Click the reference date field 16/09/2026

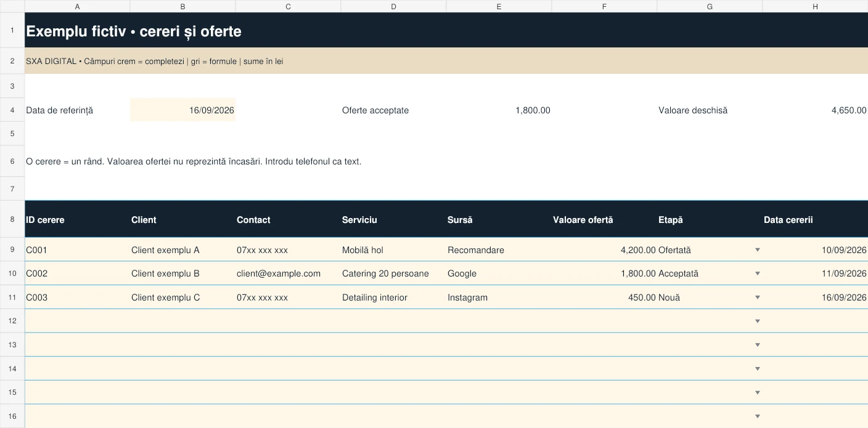pos(182,110)
